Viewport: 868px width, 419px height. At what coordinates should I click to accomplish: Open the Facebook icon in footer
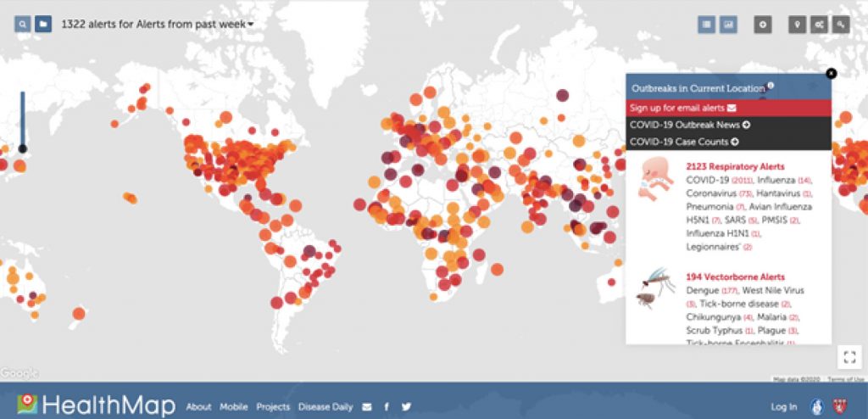(387, 407)
